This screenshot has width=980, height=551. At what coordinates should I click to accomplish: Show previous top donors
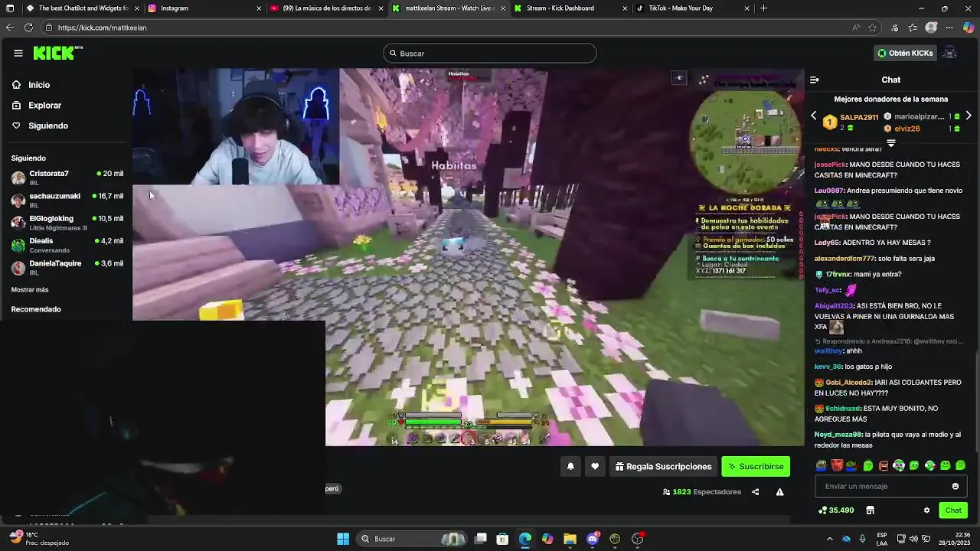click(x=813, y=116)
